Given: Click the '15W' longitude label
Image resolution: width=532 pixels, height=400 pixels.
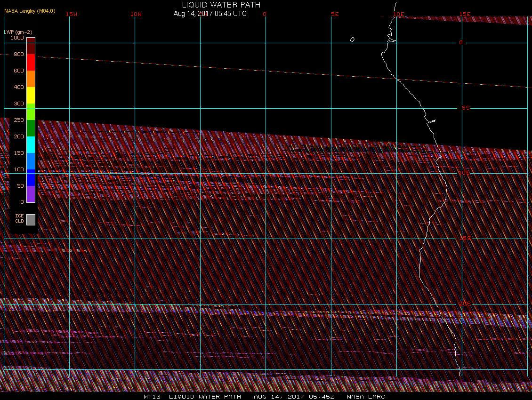Looking at the screenshot, I should tap(72, 14).
